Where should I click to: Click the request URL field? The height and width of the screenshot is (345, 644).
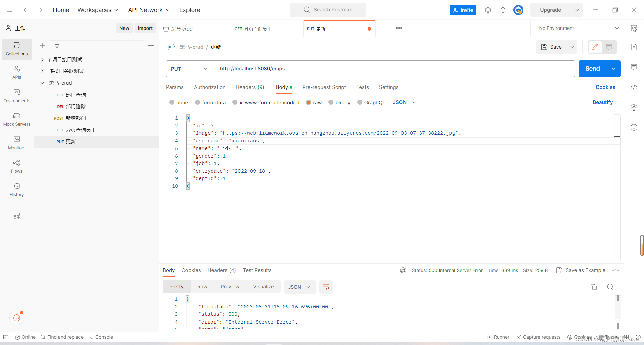pyautogui.click(x=395, y=69)
